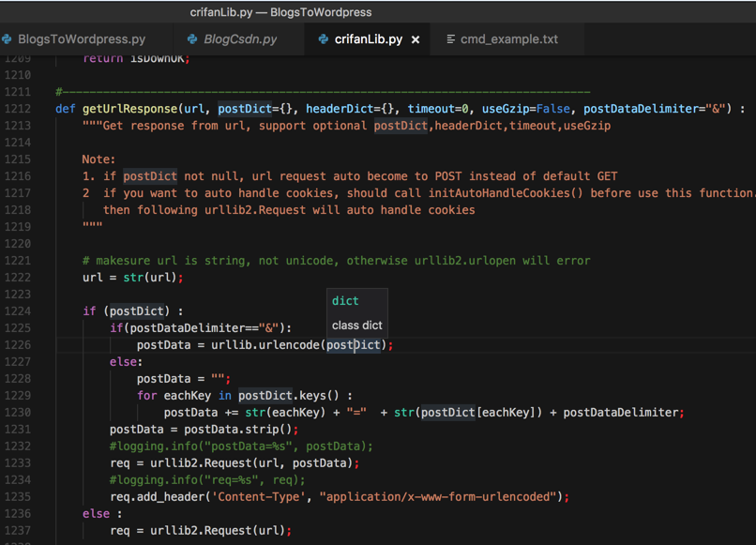This screenshot has height=545, width=756.
Task: Click 'else:' on line 1227
Action: [x=126, y=362]
